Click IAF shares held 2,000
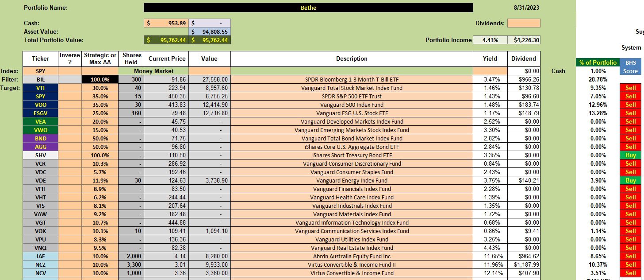This screenshot has height=280, width=644. click(132, 256)
